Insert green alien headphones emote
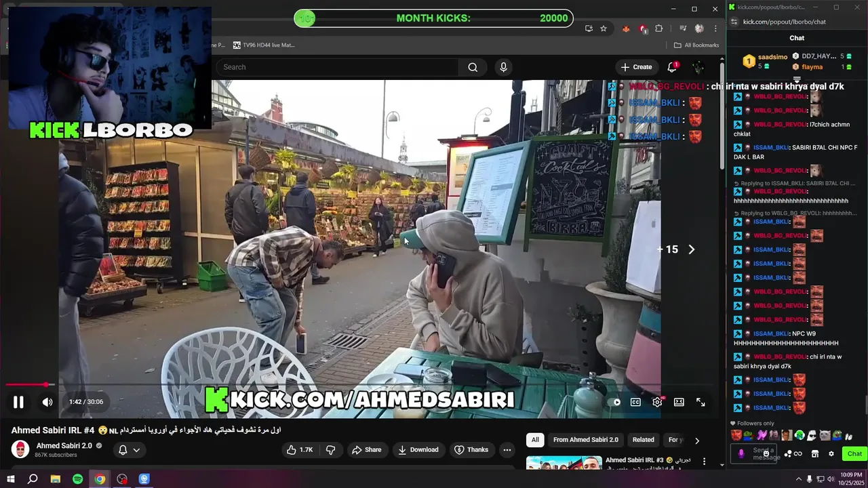The image size is (868, 488). click(x=800, y=435)
